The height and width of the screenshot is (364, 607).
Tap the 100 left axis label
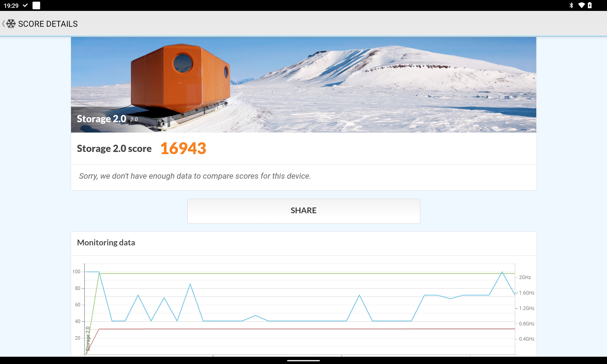(76, 272)
